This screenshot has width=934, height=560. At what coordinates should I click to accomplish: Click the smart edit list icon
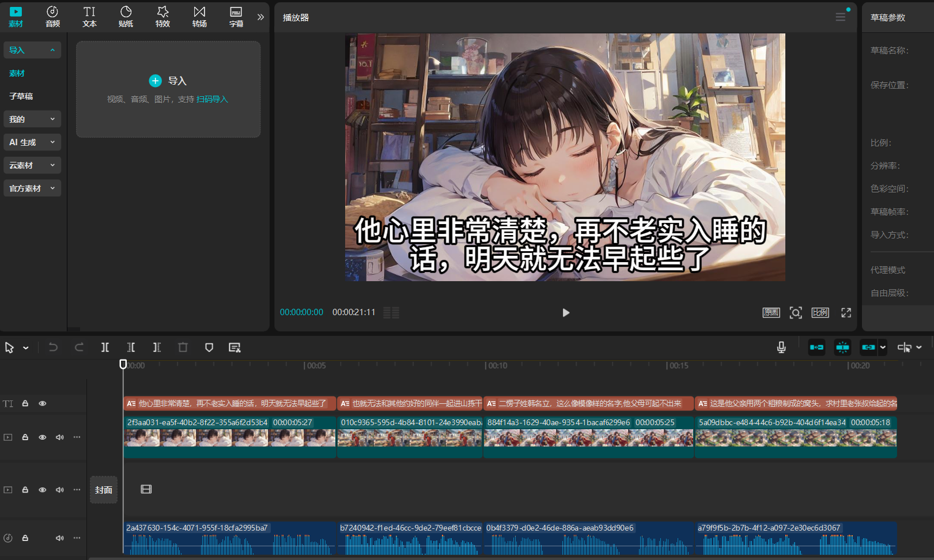tap(235, 347)
